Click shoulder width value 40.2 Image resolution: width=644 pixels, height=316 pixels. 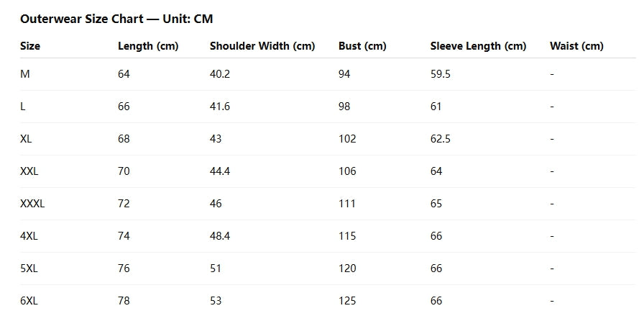[218, 74]
